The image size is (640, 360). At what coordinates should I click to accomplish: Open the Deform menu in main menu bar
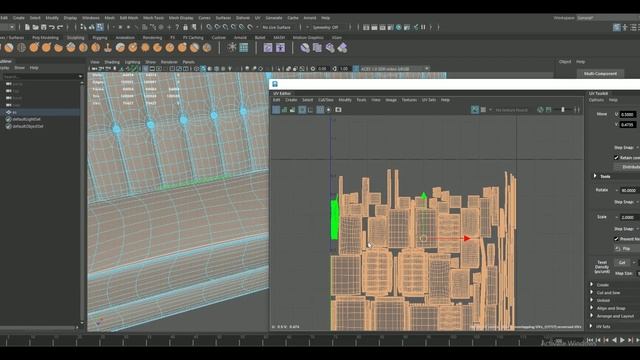[x=243, y=18]
